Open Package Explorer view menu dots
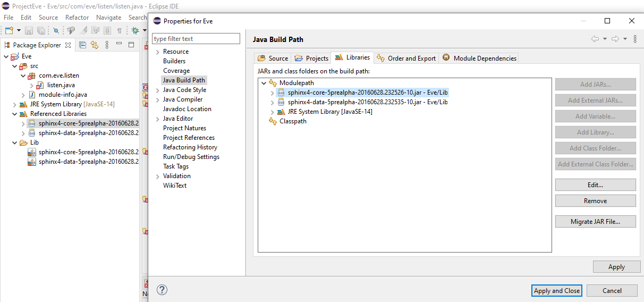This screenshot has height=302, width=644. point(107,45)
